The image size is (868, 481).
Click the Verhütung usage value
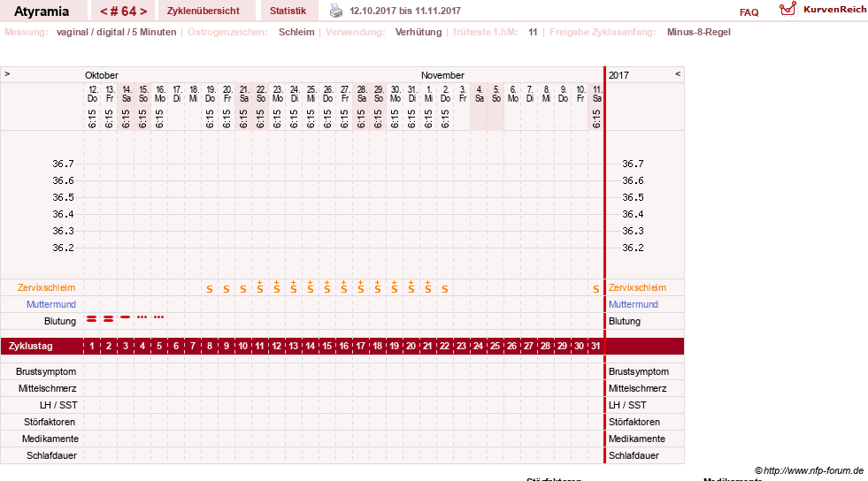click(x=419, y=32)
